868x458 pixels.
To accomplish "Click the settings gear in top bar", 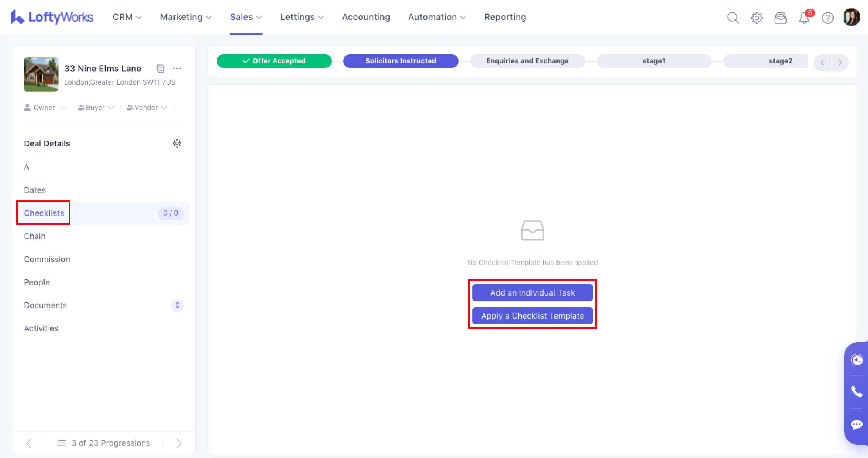I will (757, 18).
